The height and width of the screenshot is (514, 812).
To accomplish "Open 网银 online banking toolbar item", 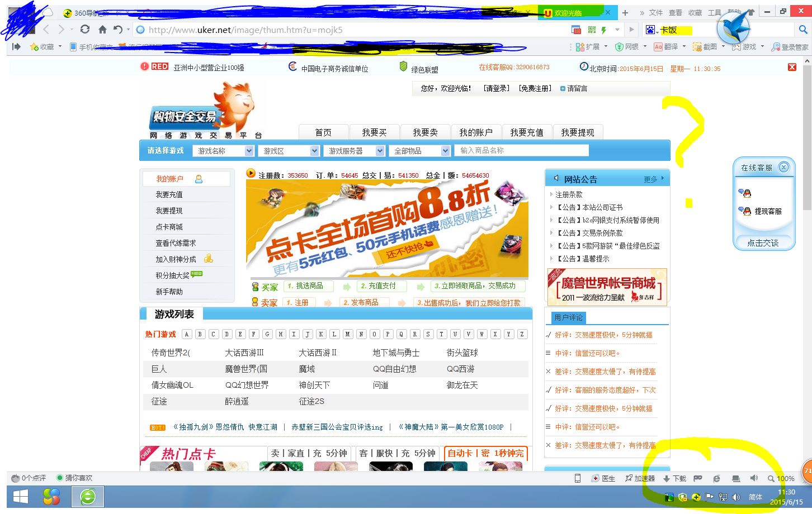I will tap(627, 47).
